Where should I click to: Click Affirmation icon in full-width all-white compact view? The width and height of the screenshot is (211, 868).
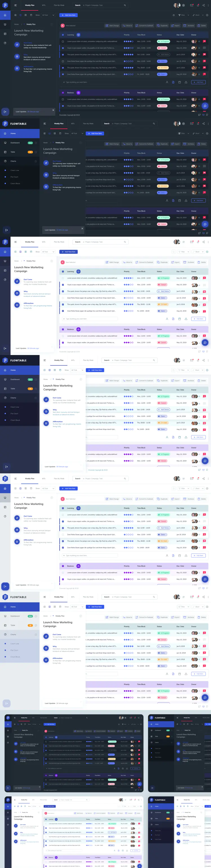pyautogui.click(x=17, y=541)
